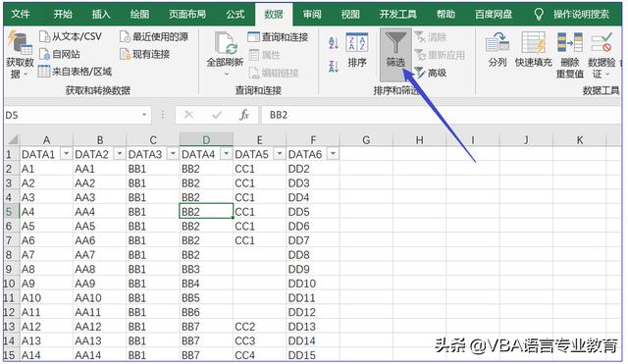Select cell containing DD2
Viewport: 628px width, 364px height.
(313, 169)
